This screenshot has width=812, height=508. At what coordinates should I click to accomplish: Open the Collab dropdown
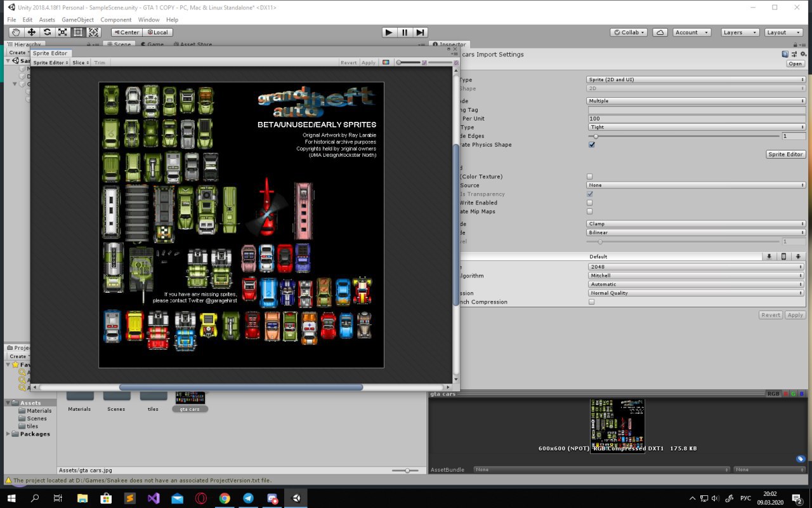pos(629,32)
